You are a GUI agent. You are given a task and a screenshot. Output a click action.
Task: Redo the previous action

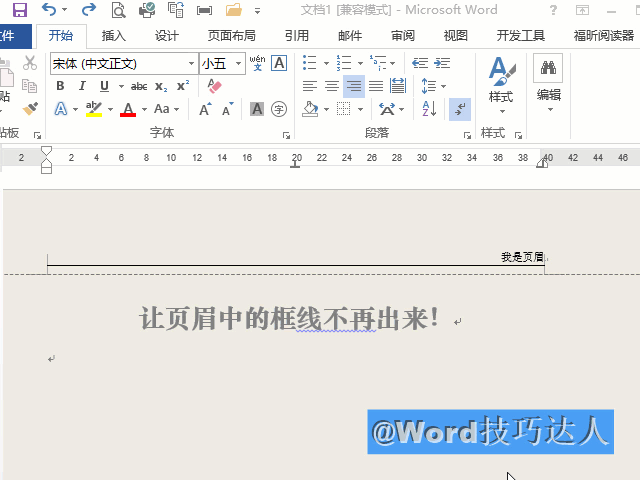click(x=89, y=9)
